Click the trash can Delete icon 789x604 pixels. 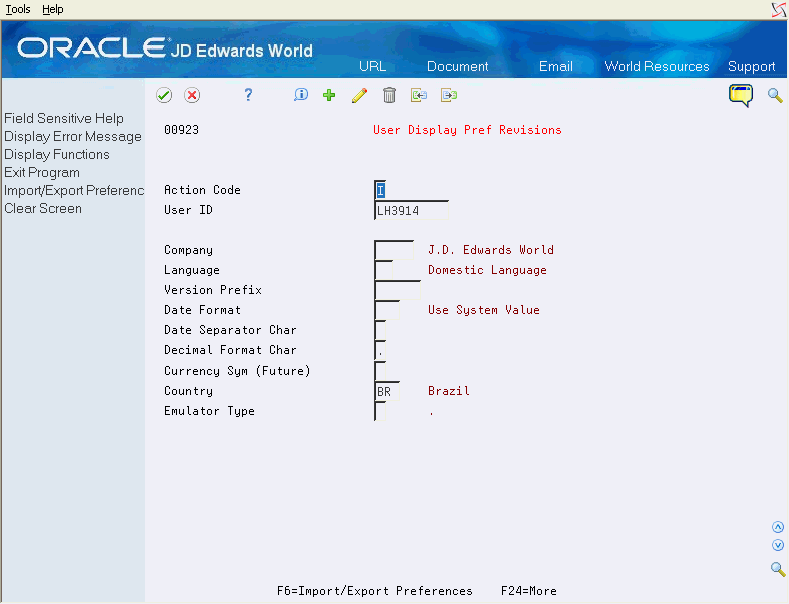click(x=389, y=95)
